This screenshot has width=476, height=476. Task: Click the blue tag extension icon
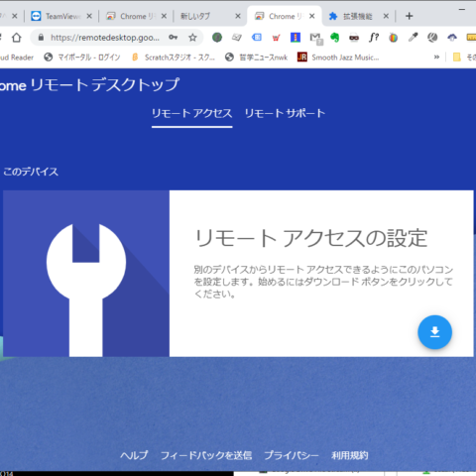(257, 38)
